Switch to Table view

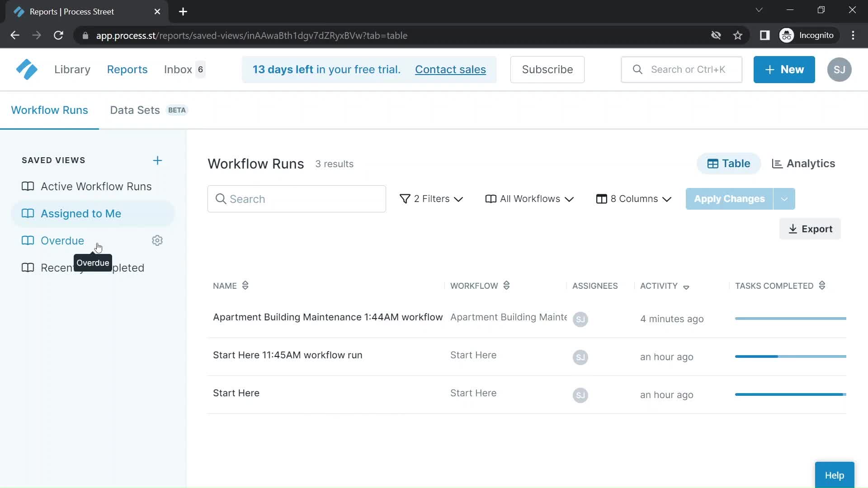click(729, 164)
